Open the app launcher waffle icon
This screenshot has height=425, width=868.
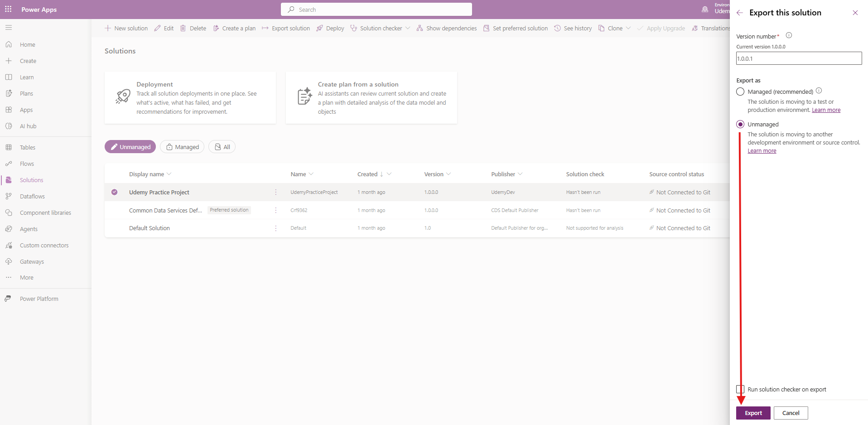coord(8,9)
